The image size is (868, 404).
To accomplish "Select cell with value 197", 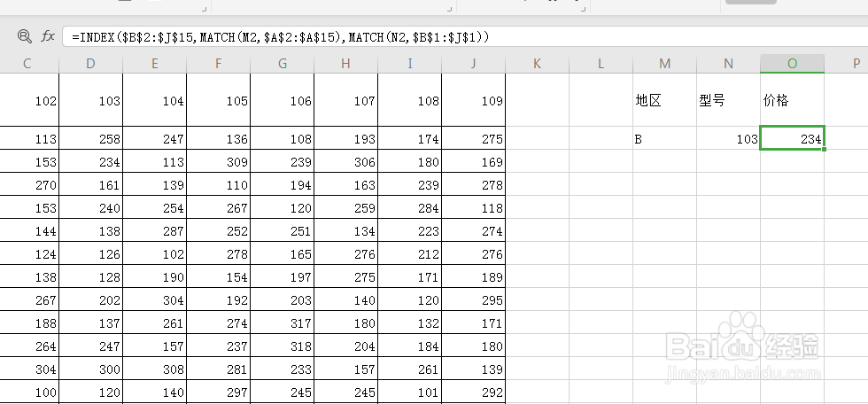I will tap(283, 276).
